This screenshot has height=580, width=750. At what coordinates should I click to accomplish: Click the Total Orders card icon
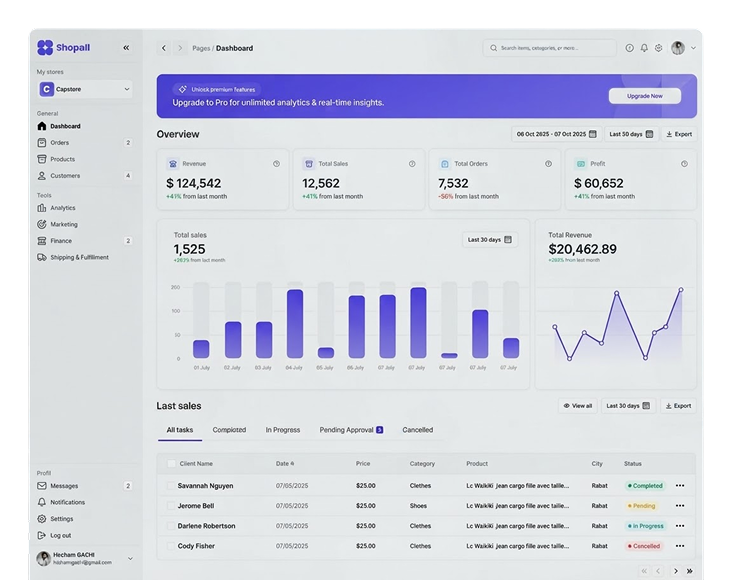point(445,164)
